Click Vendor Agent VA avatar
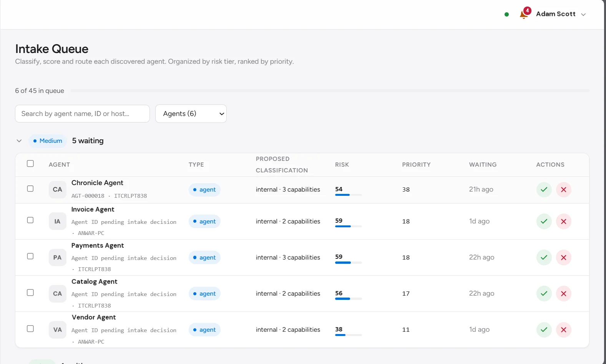 click(x=57, y=330)
